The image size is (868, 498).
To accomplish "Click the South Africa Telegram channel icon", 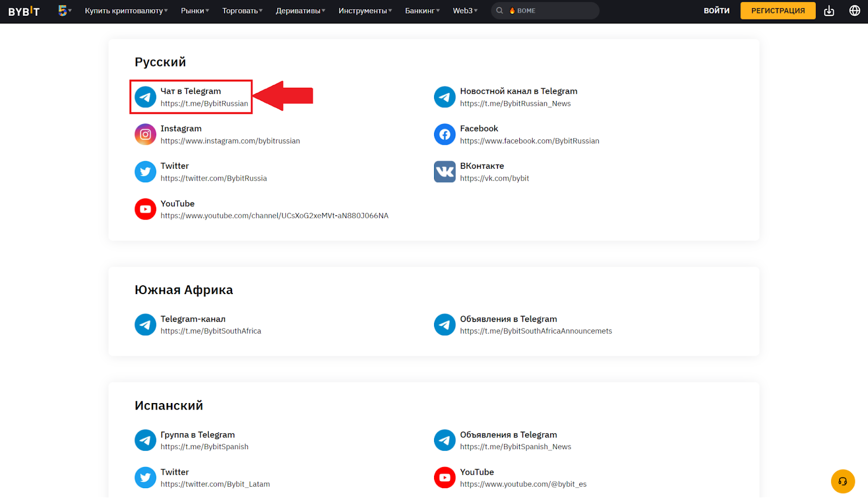I will coord(145,325).
